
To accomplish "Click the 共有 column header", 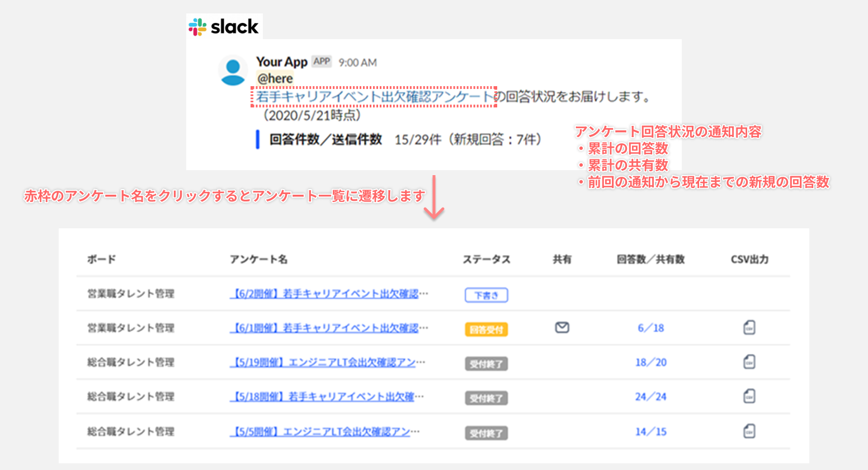I will 562,259.
